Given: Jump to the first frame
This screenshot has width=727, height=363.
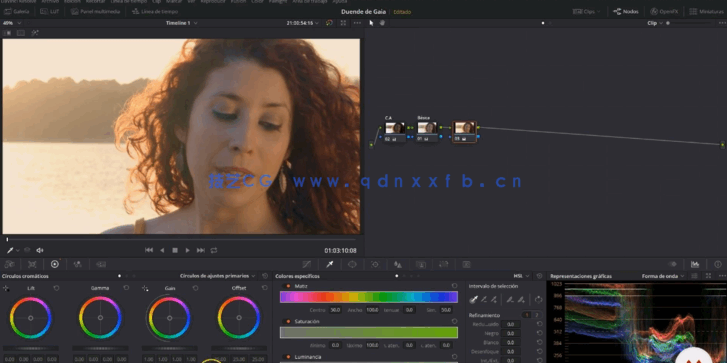Looking at the screenshot, I should [149, 250].
